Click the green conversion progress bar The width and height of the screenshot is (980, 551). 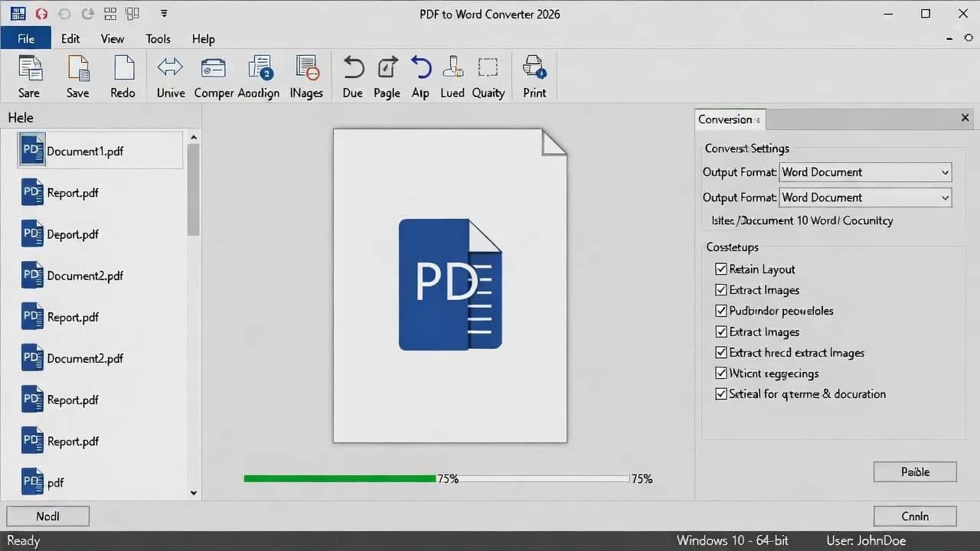[340, 478]
